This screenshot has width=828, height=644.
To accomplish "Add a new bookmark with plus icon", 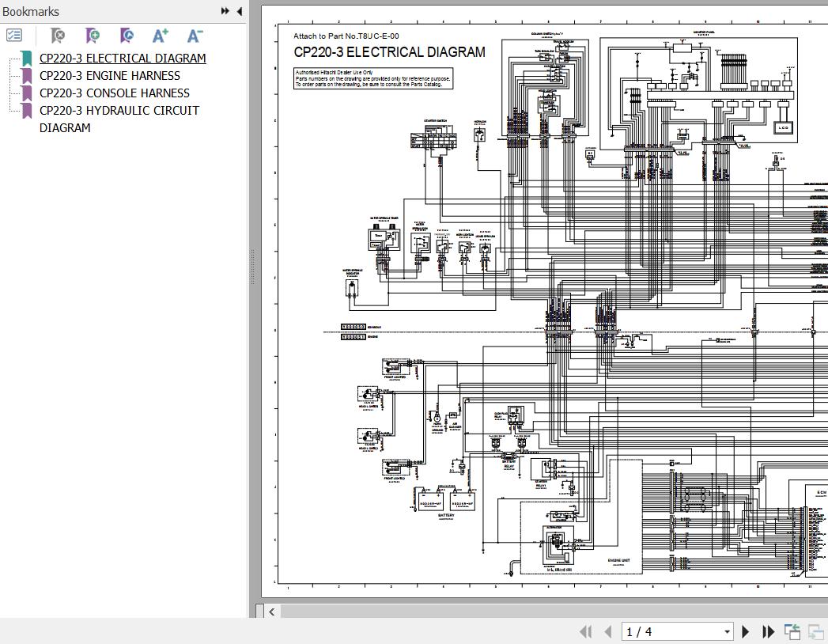I will click(x=93, y=36).
